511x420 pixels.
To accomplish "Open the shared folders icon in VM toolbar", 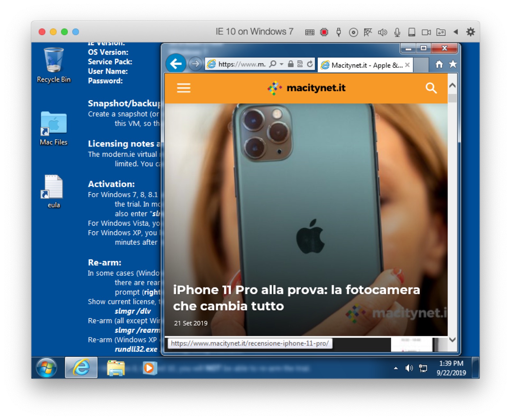I will pos(441,32).
